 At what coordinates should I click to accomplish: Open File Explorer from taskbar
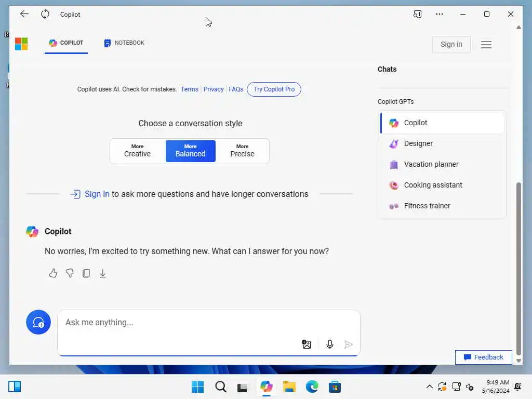click(x=289, y=387)
